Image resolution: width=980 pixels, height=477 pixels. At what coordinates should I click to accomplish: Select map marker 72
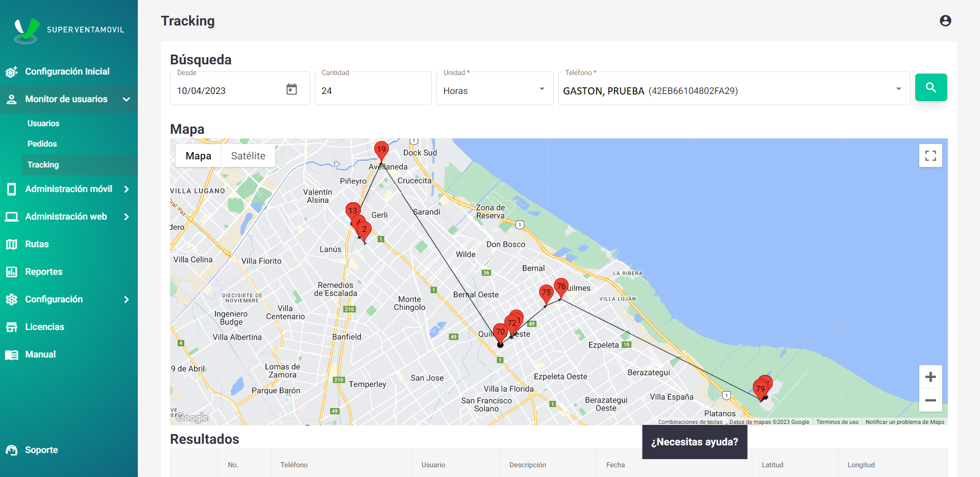coord(512,324)
